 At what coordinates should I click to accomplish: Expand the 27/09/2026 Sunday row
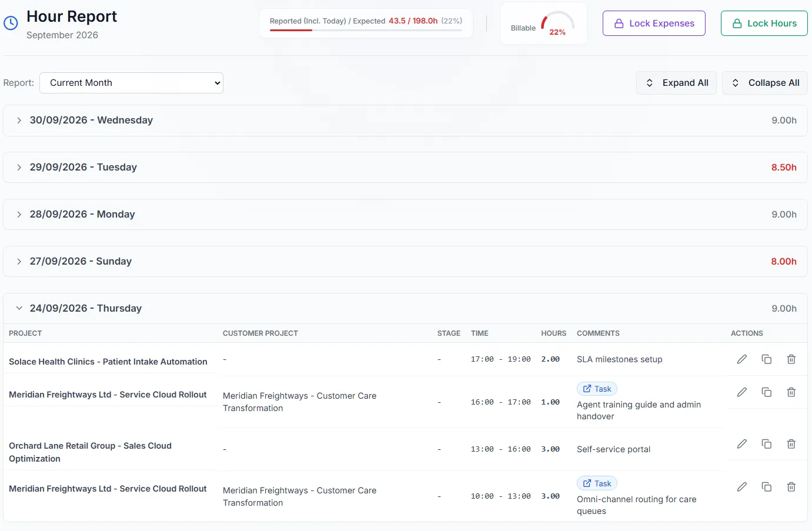coord(405,262)
